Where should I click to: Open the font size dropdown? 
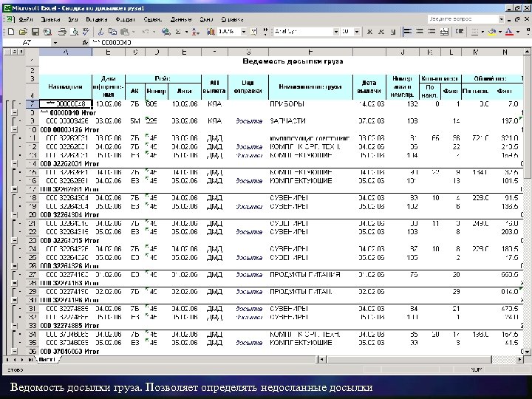click(357, 32)
